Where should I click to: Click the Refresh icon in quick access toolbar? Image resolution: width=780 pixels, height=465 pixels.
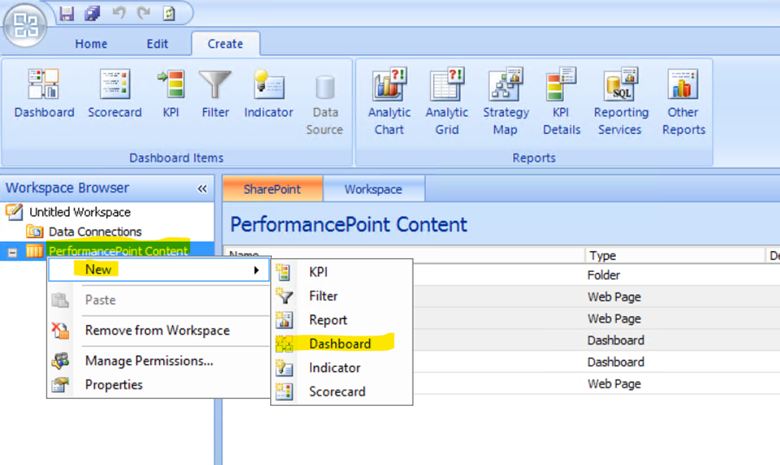pos(169,13)
